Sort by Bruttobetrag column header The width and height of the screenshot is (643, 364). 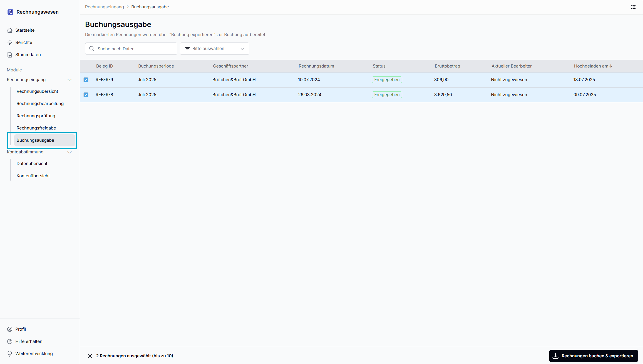447,66
